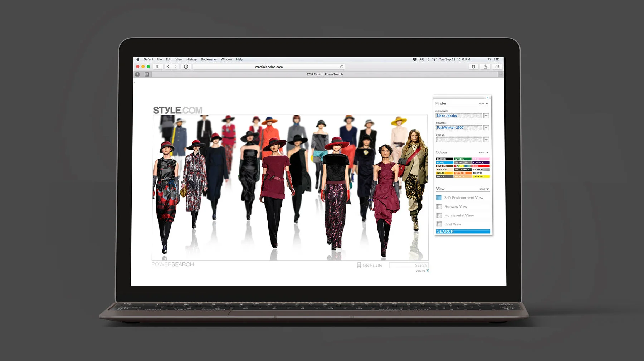
Task: Select the STYLE.com : PowerSearch tab
Action: point(325,74)
